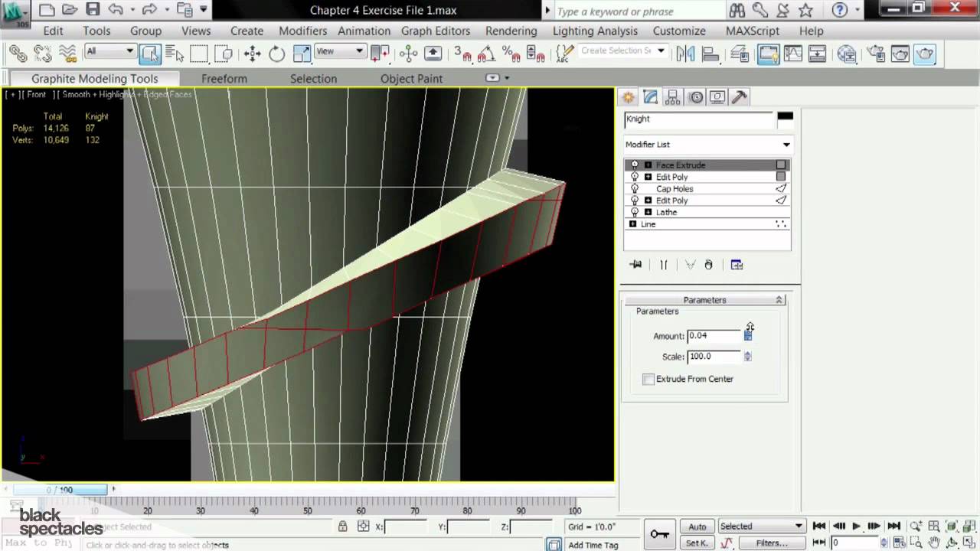The width and height of the screenshot is (980, 551).
Task: Toggle Lathe modifier lightbulb
Action: pos(635,212)
